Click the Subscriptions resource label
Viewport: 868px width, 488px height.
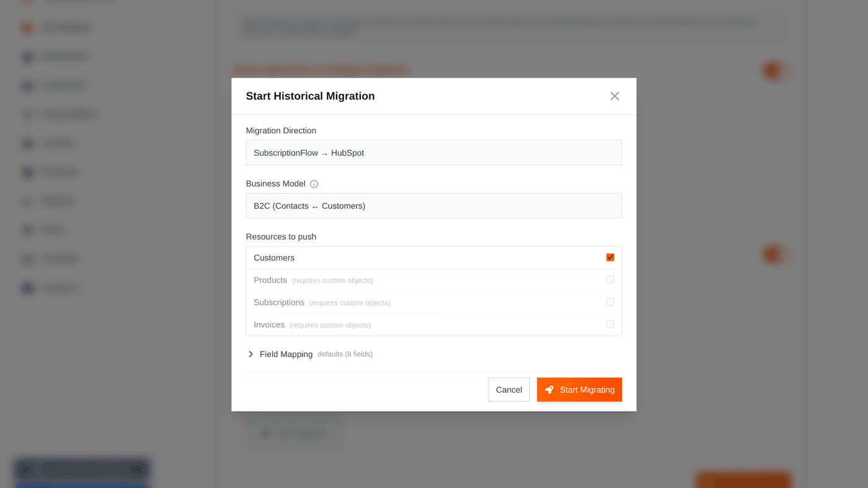pos(279,303)
